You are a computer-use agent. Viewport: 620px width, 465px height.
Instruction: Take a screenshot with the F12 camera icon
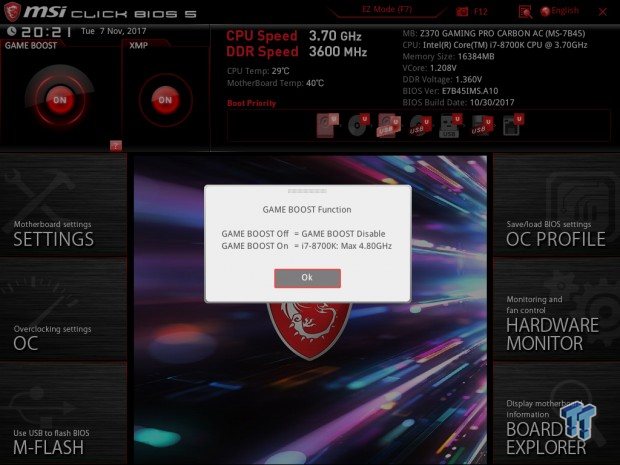click(462, 11)
